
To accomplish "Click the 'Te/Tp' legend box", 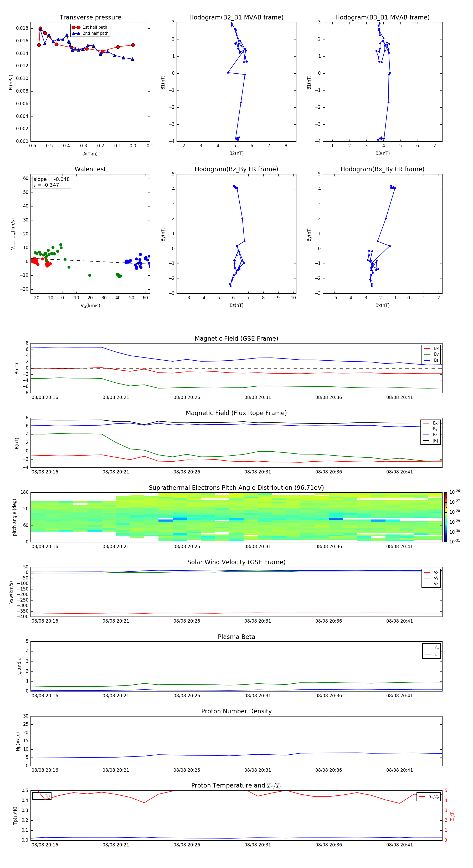I will coord(429,797).
